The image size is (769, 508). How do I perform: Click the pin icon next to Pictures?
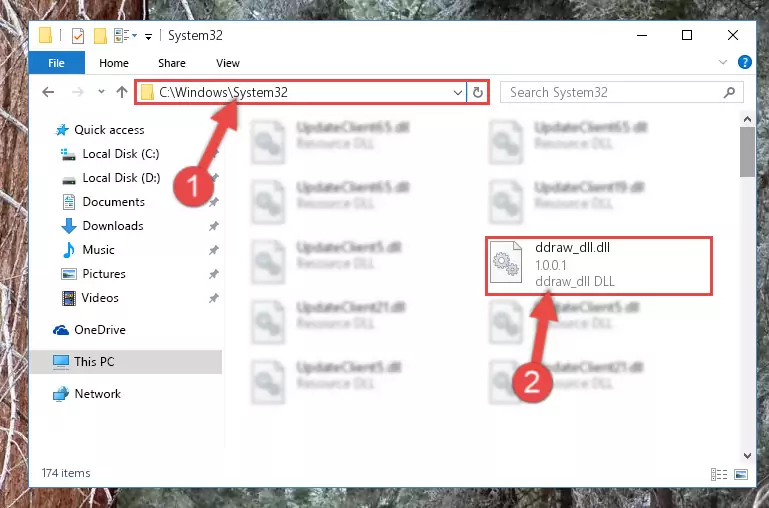213,274
